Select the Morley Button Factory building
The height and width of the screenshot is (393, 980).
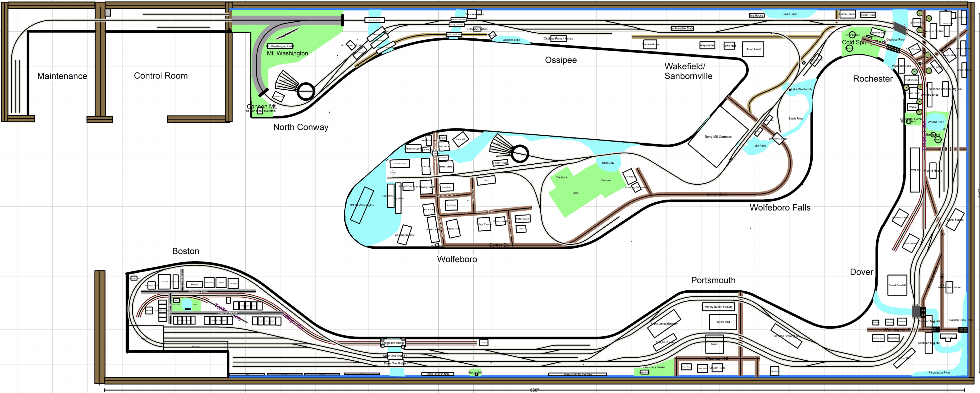click(718, 307)
